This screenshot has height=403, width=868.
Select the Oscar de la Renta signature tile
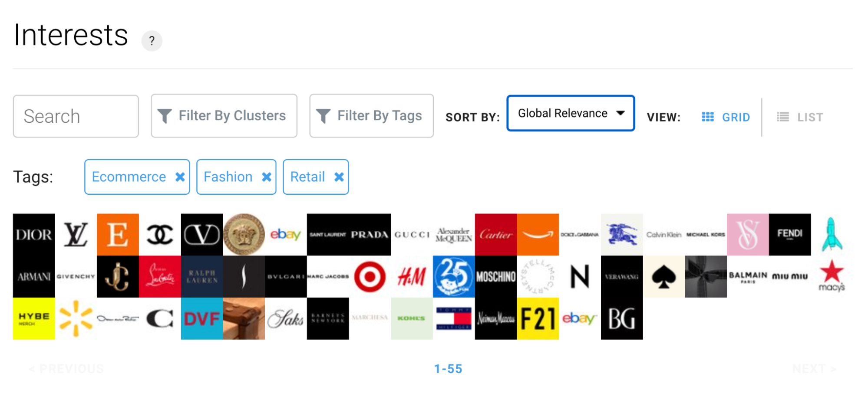point(118,318)
